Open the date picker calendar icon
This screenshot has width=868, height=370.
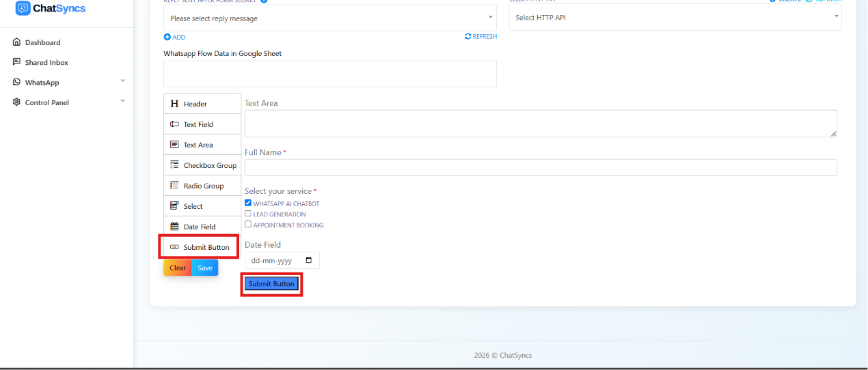309,260
